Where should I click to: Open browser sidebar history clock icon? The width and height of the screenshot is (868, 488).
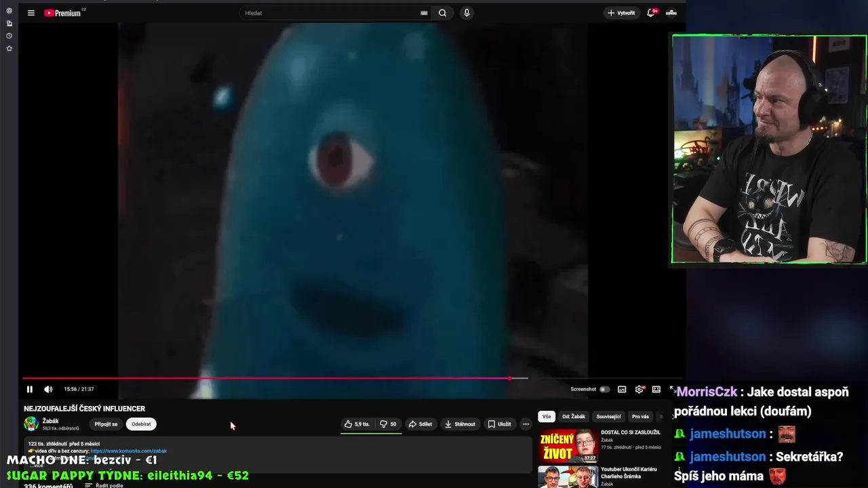coord(9,36)
